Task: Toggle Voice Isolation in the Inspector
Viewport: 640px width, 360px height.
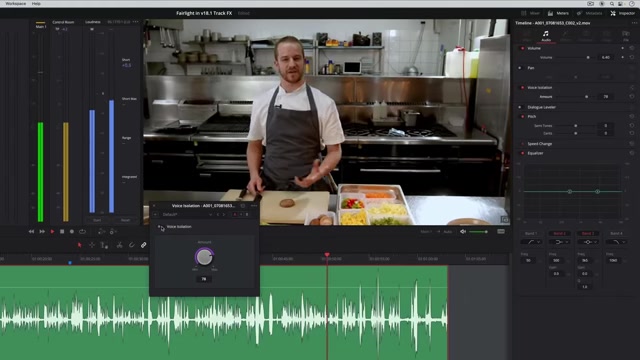Action: (x=522, y=87)
